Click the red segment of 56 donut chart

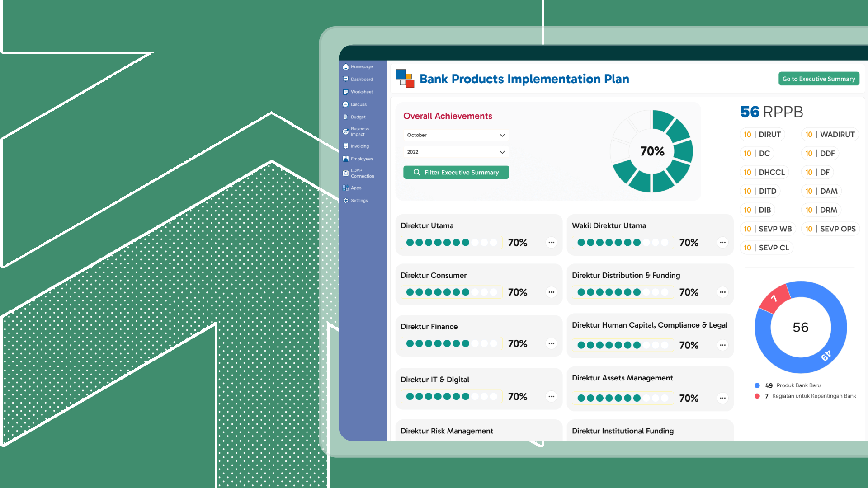pyautogui.click(x=775, y=299)
